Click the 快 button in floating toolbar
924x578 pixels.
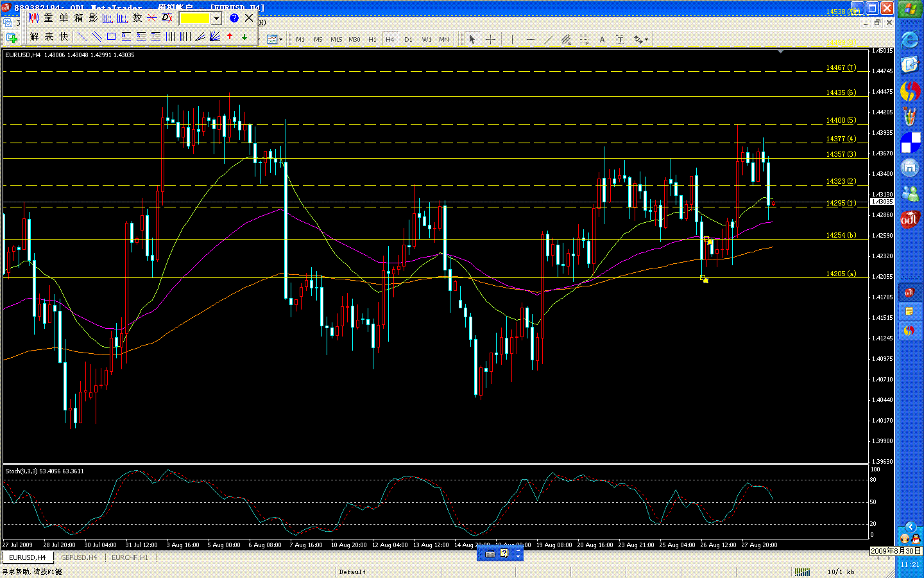pos(64,37)
